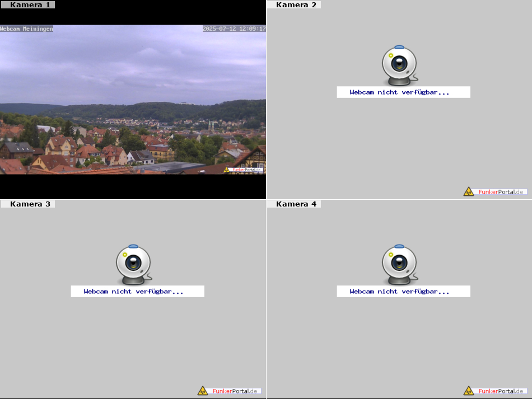The width and height of the screenshot is (532, 399).
Task: Click the webcam icon in Kamera 2
Action: coord(400,65)
